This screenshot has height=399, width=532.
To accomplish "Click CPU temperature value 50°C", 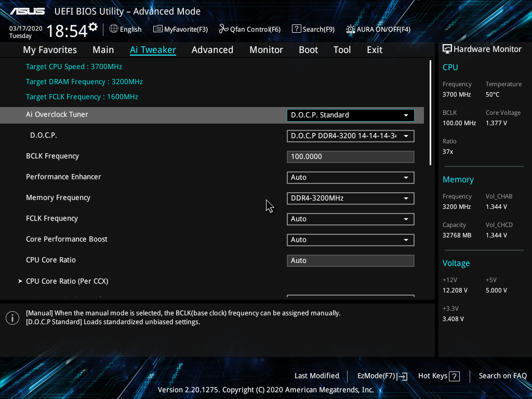I will 493,95.
